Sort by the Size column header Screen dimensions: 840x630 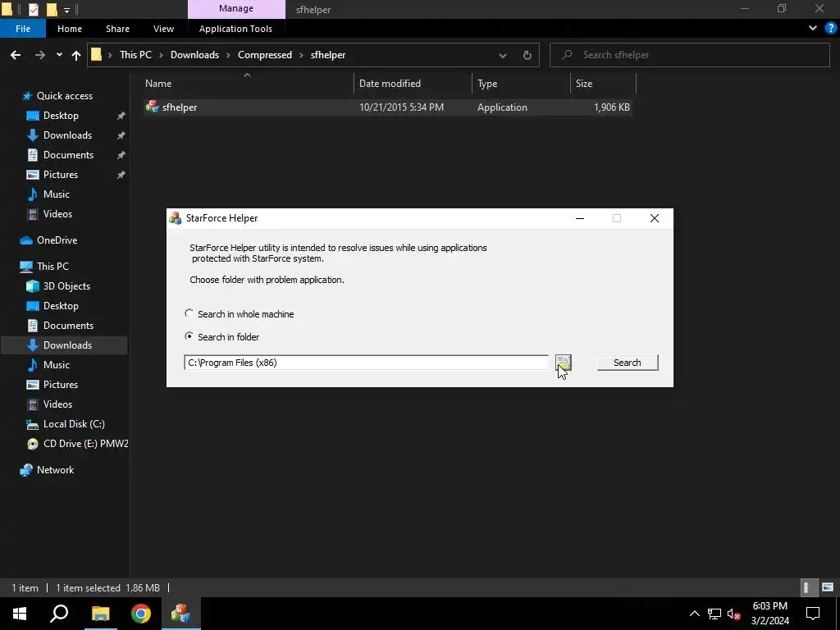pyautogui.click(x=603, y=84)
